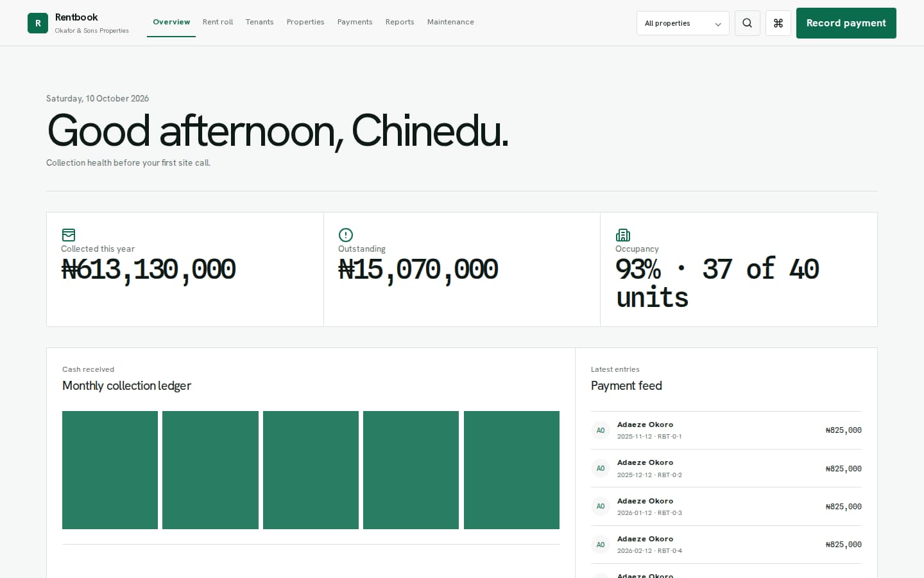Select the Maintenance tab
The width and height of the screenshot is (924, 578).
point(450,22)
